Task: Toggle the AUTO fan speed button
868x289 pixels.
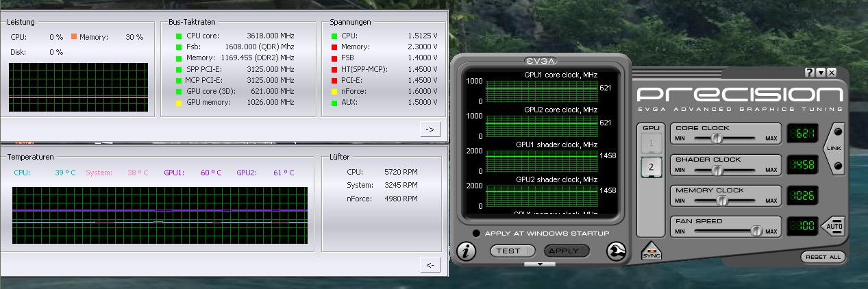Action: (x=834, y=226)
